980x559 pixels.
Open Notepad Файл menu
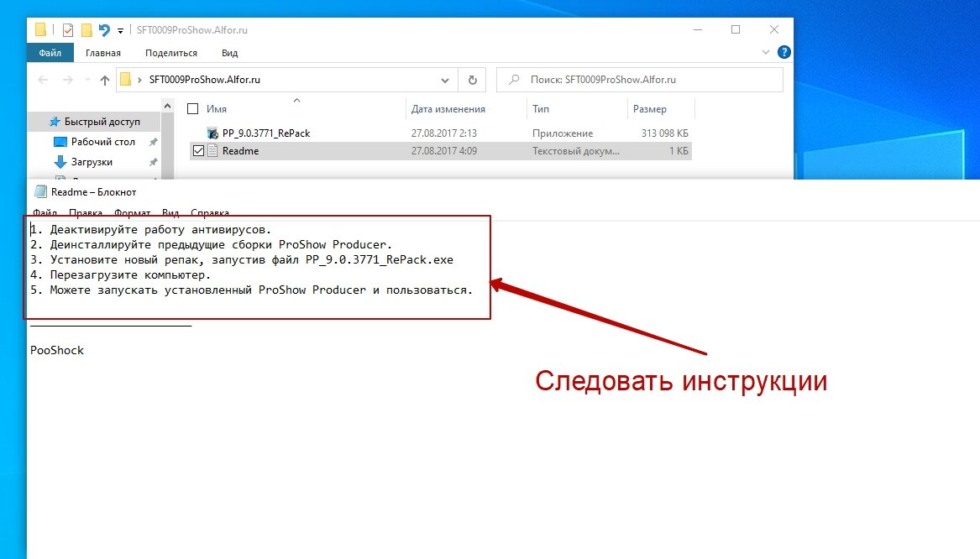(45, 213)
